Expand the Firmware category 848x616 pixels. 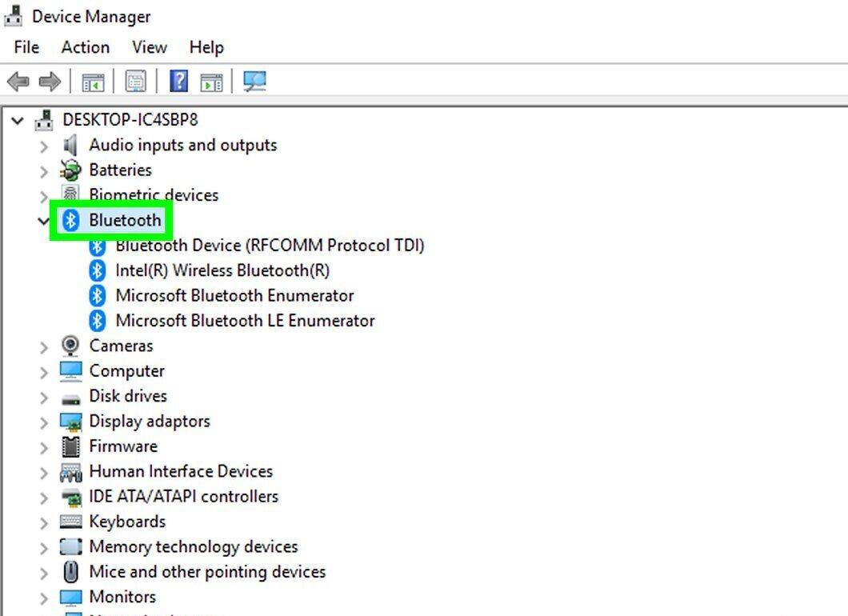click(x=44, y=447)
